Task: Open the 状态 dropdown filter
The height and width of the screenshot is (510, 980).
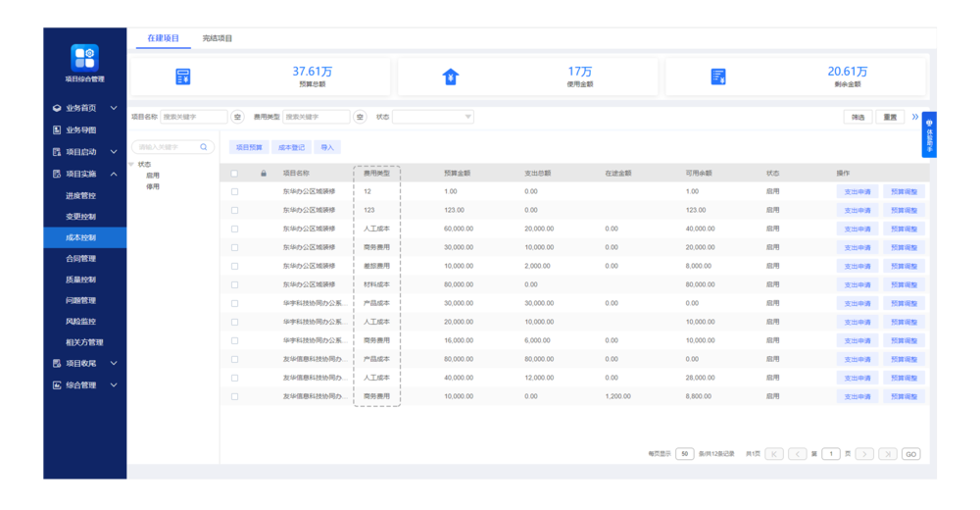Action: pyautogui.click(x=433, y=117)
